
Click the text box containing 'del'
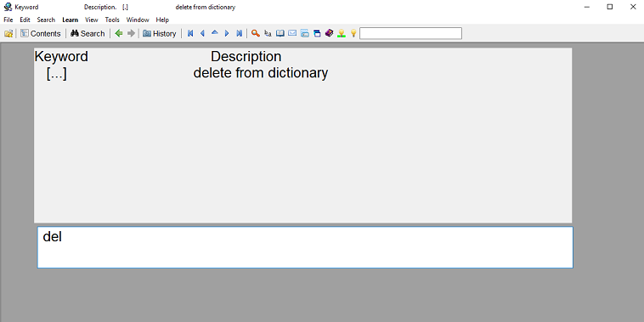[305, 247]
